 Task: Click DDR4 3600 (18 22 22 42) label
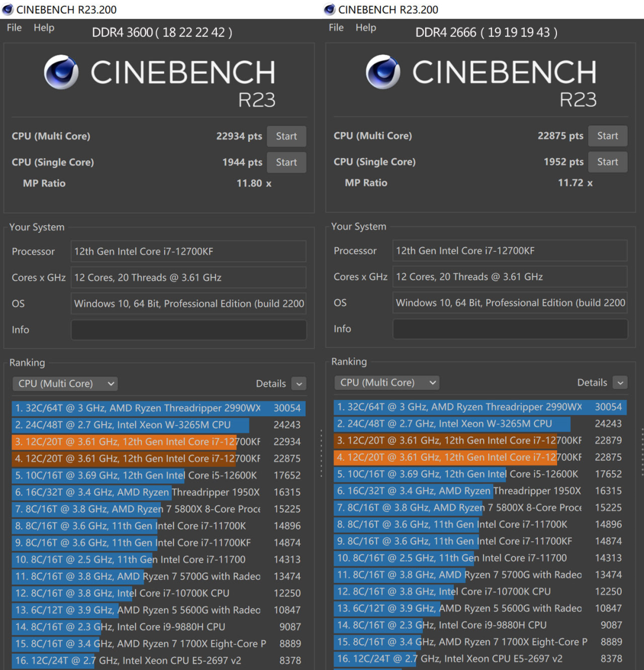[162, 32]
